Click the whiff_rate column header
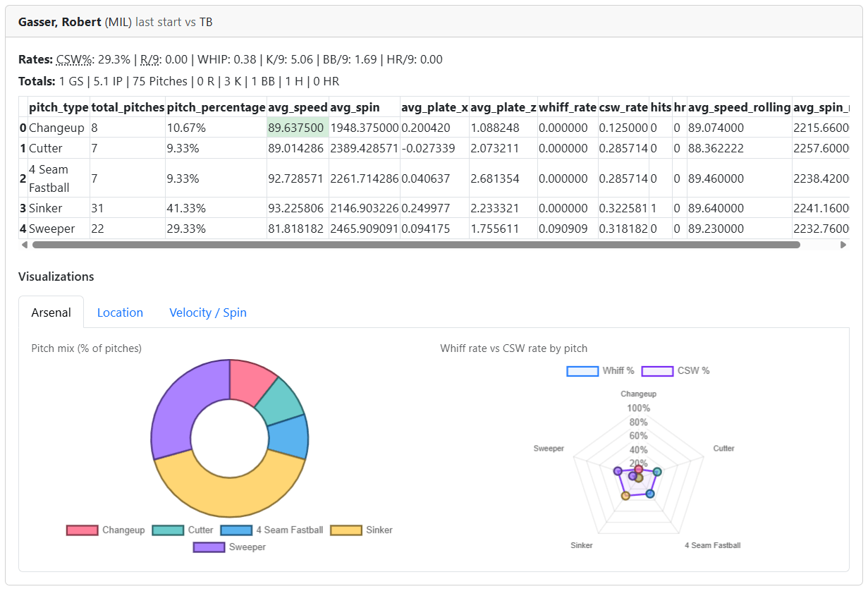Image resolution: width=868 pixels, height=589 pixels. tap(568, 107)
